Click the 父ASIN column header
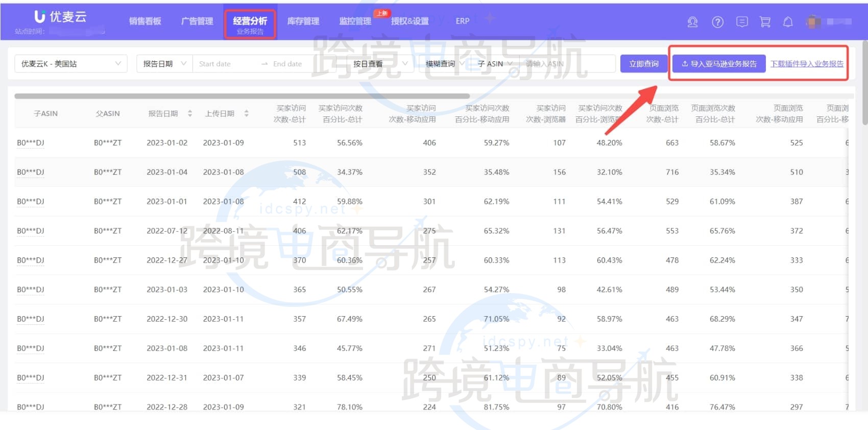The image size is (868, 430). coord(108,113)
